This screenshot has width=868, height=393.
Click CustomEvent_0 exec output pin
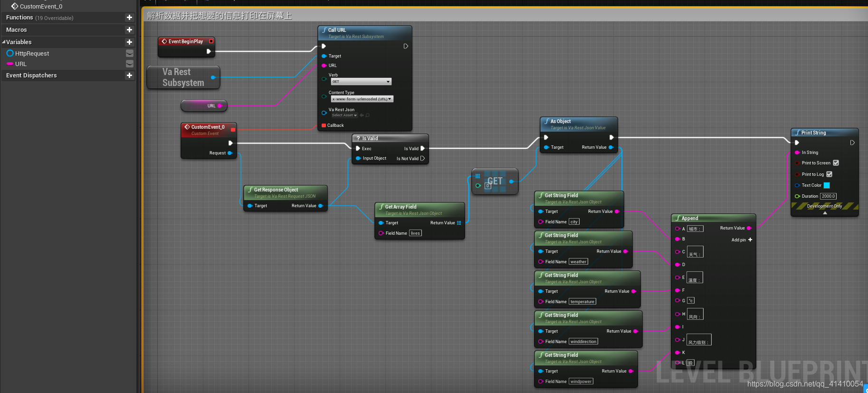click(x=230, y=143)
